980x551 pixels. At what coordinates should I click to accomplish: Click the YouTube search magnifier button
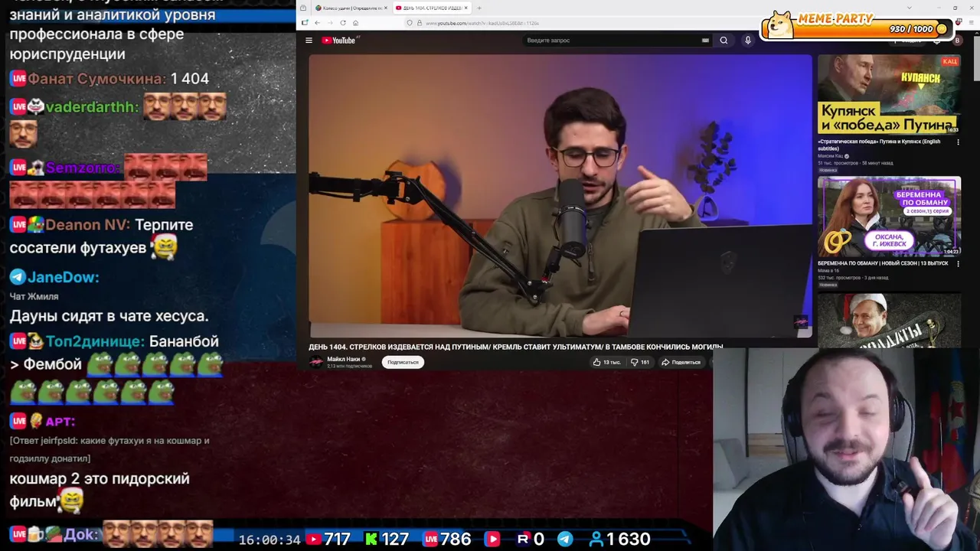[x=724, y=41]
